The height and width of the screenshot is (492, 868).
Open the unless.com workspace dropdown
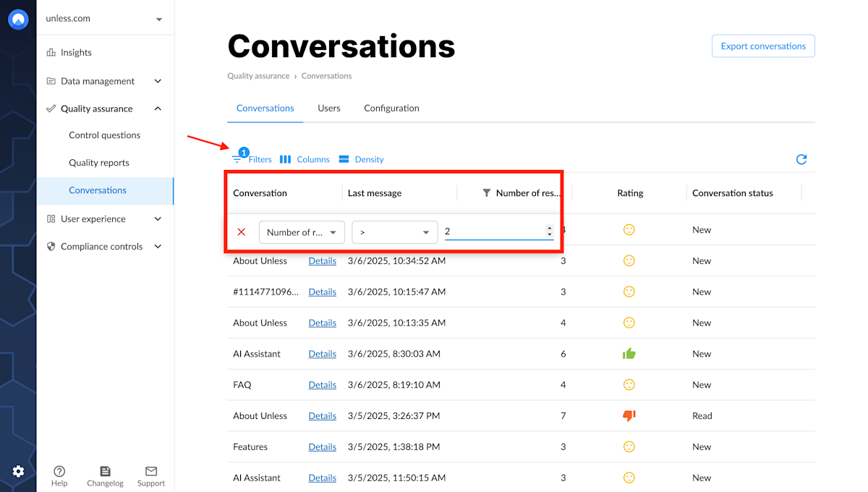[105, 19]
